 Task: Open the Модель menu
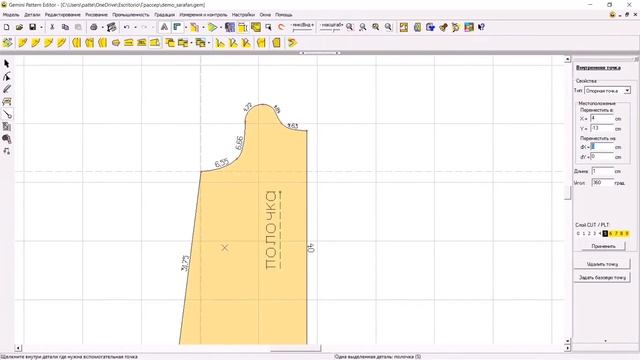point(11,15)
